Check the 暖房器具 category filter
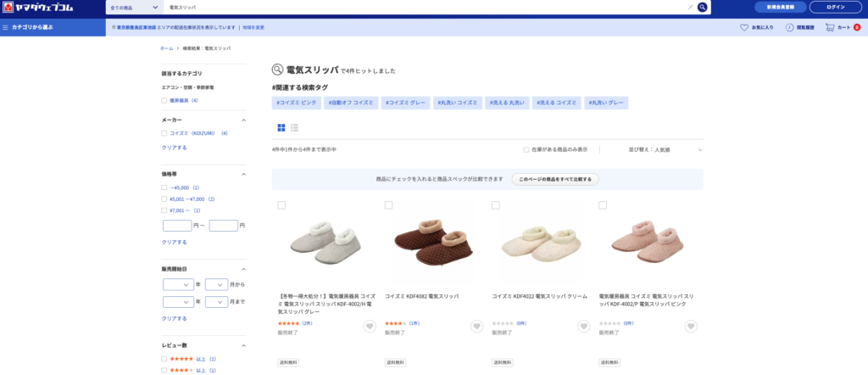Screen dimensions: 868x375 (x=164, y=100)
